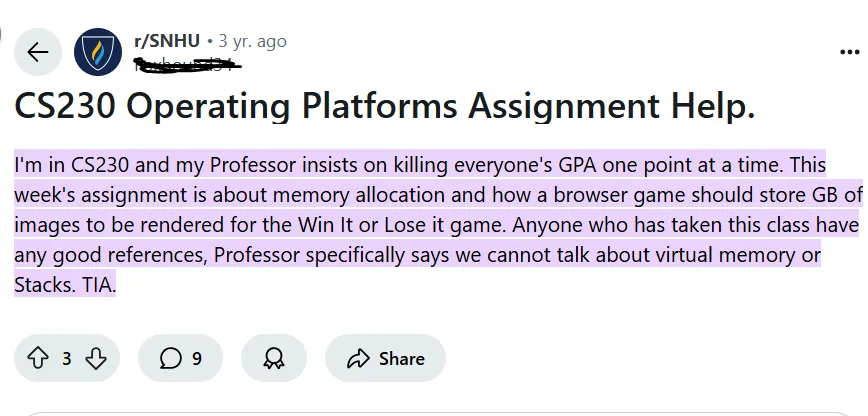Viewport: 868px width, 416px height.
Task: Open the crossed-out author username
Action: point(187,63)
